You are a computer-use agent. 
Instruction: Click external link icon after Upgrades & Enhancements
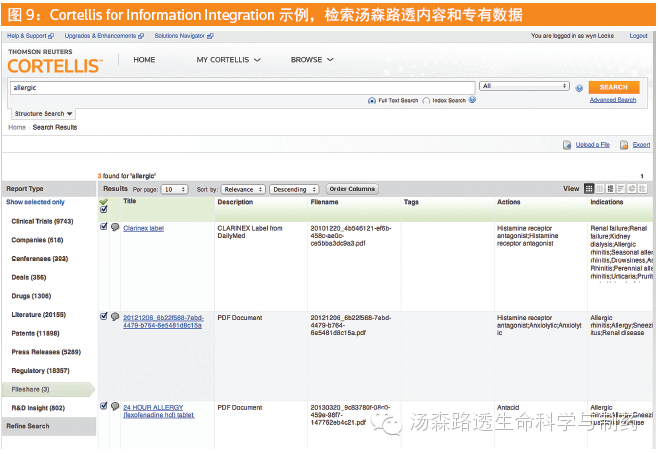(141, 36)
